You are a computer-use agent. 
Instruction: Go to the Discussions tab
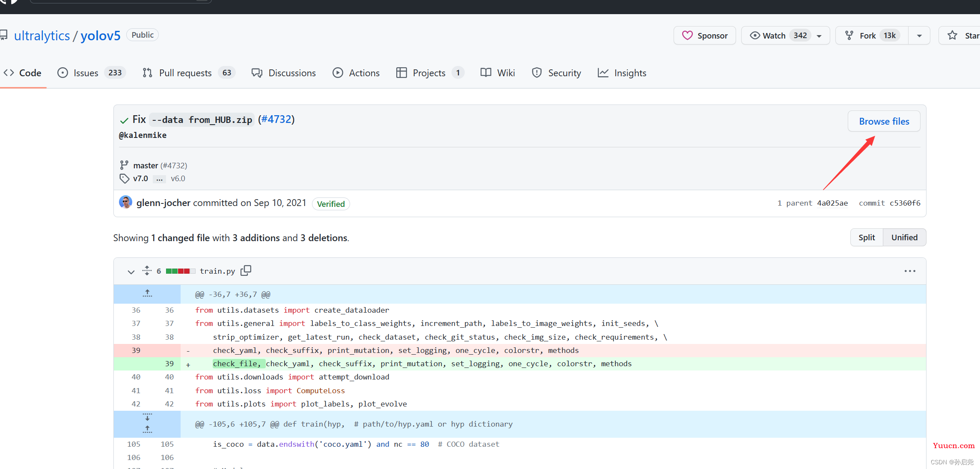click(284, 73)
